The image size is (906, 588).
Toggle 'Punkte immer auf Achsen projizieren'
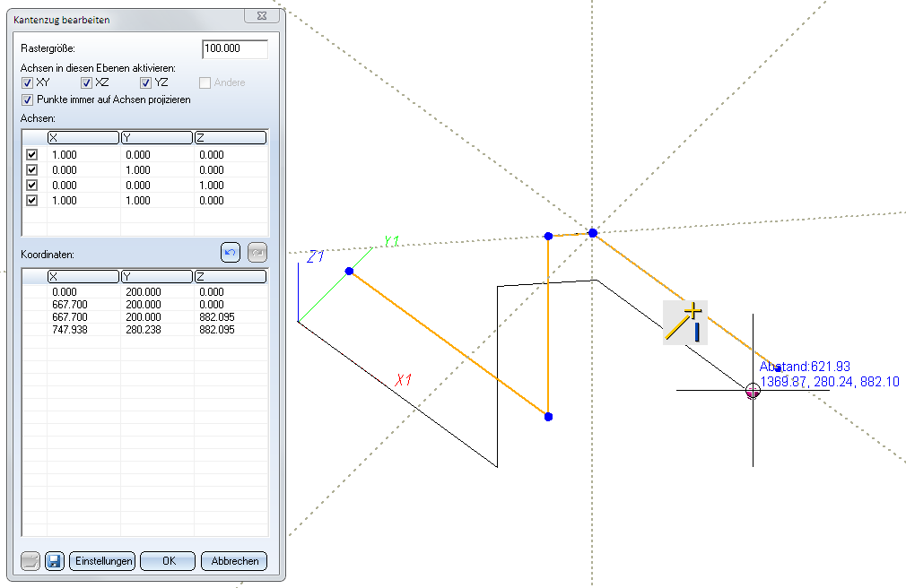[28, 99]
